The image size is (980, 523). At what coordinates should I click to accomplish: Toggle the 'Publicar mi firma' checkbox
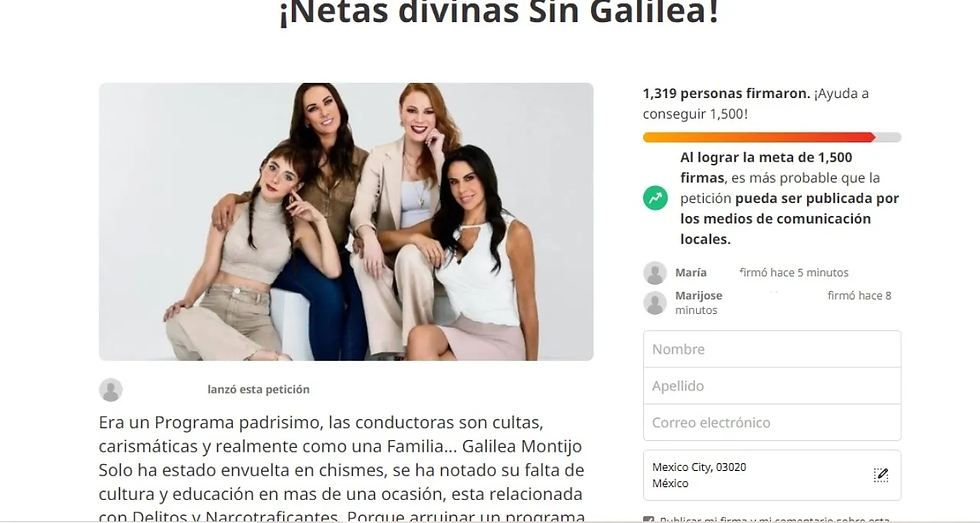(648, 519)
